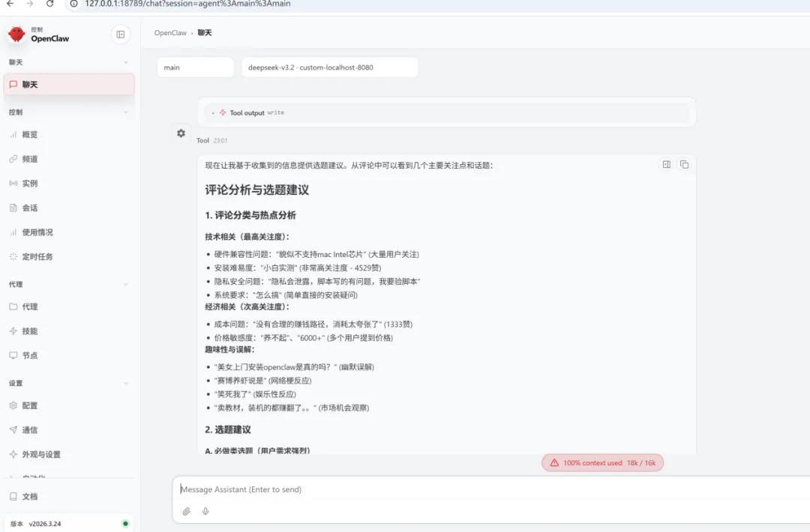Focus the Message Assistant input field
The image size is (810, 532).
(x=490, y=489)
